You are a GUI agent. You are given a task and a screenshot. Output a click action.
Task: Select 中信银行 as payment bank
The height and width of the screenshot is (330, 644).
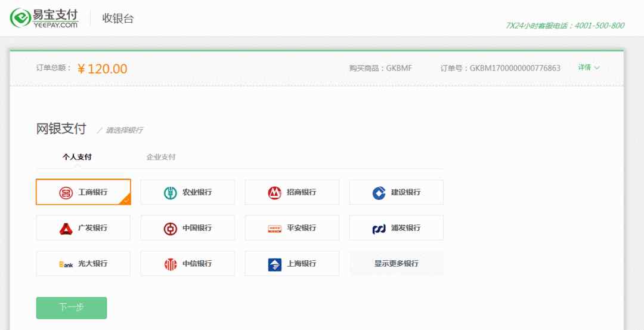click(x=188, y=264)
